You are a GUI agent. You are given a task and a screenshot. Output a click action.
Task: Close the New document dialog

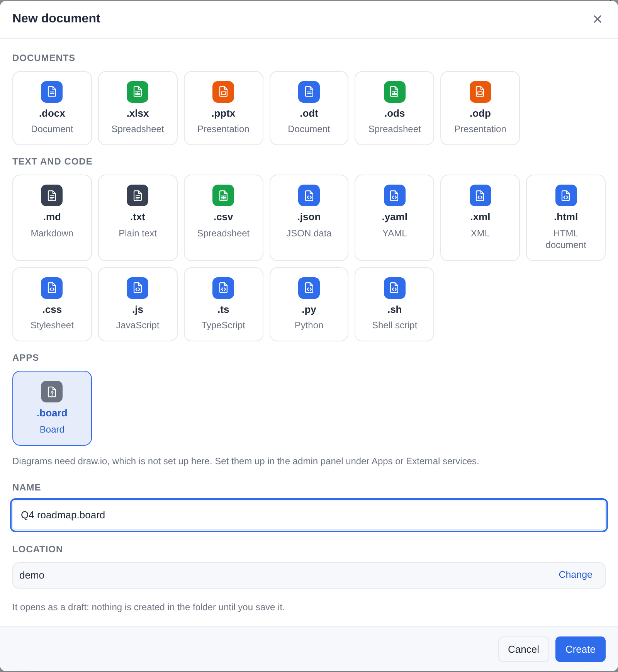click(x=598, y=19)
